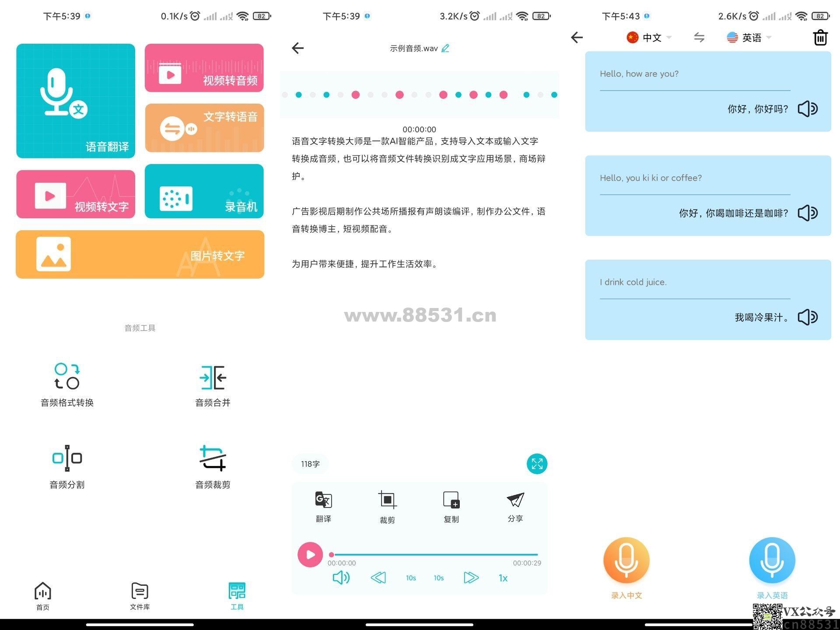Seek on the audio progress bar

pyautogui.click(x=434, y=555)
